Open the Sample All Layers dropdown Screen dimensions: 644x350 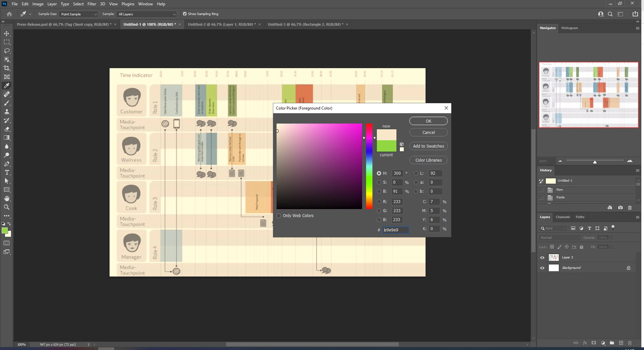pyautogui.click(x=146, y=14)
